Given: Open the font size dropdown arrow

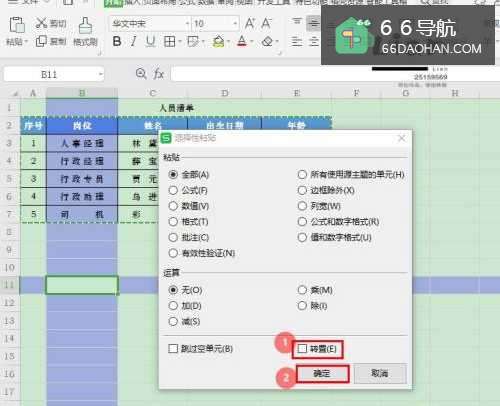Looking at the screenshot, I should pyautogui.click(x=235, y=24).
